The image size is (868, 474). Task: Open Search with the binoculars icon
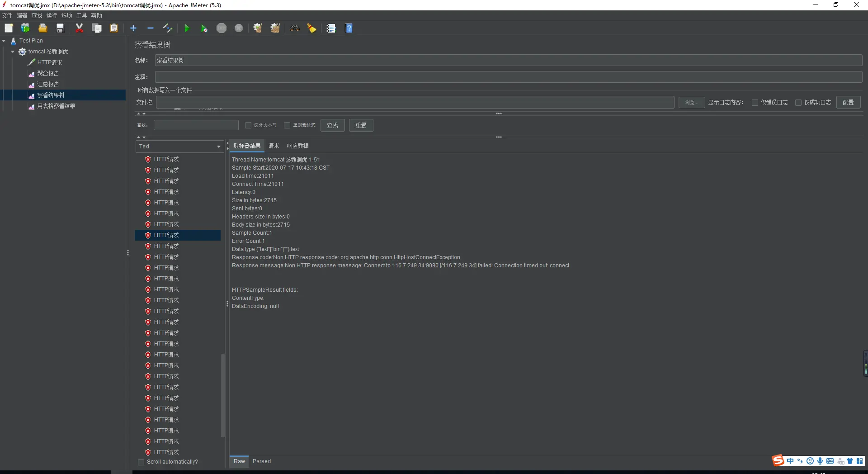pos(295,28)
